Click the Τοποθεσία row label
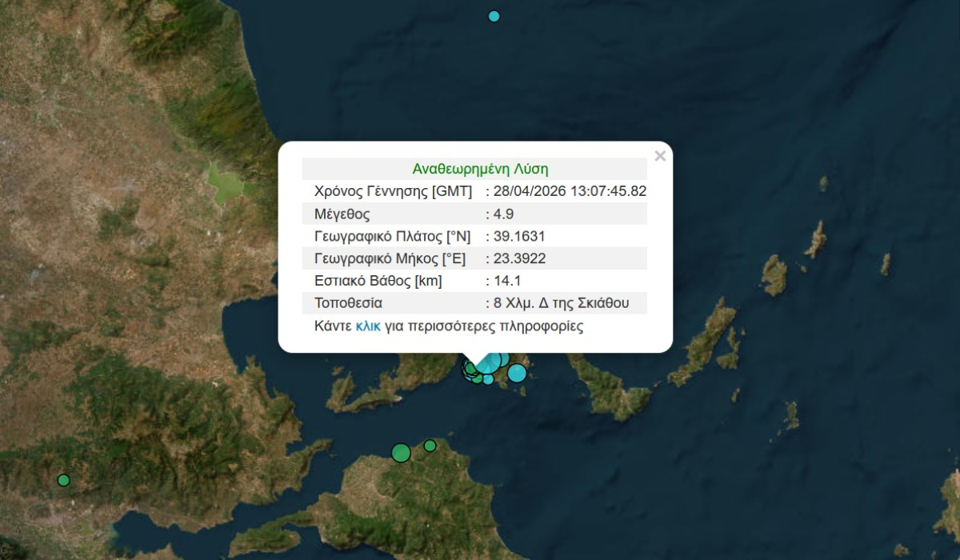Image resolution: width=960 pixels, height=560 pixels. (348, 303)
